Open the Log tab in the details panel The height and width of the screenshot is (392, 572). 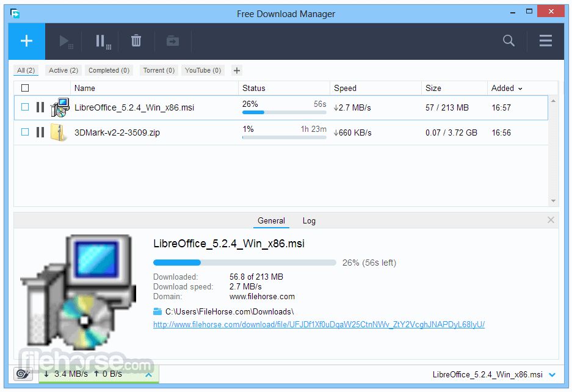point(309,221)
